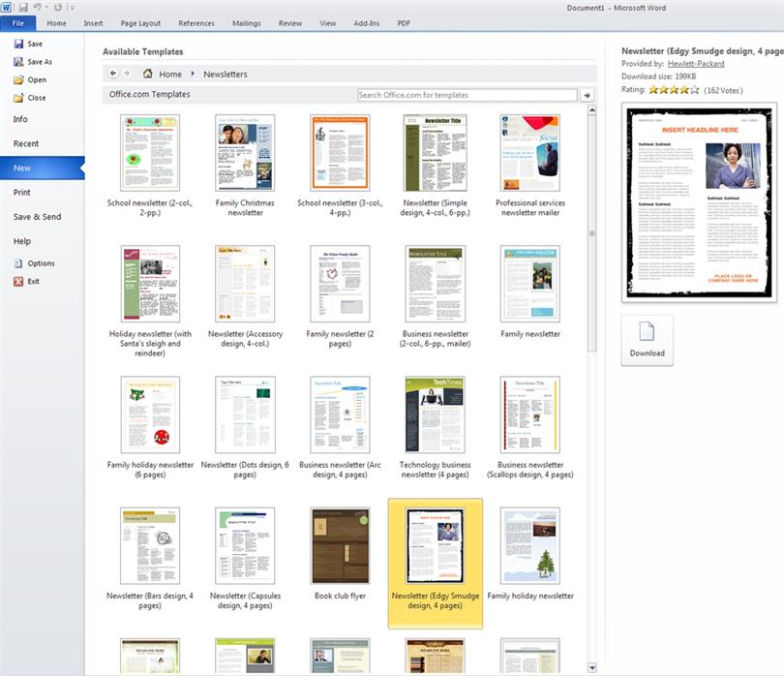
Task: Select Business newsletter 2-col. mailer template
Action: click(x=435, y=296)
